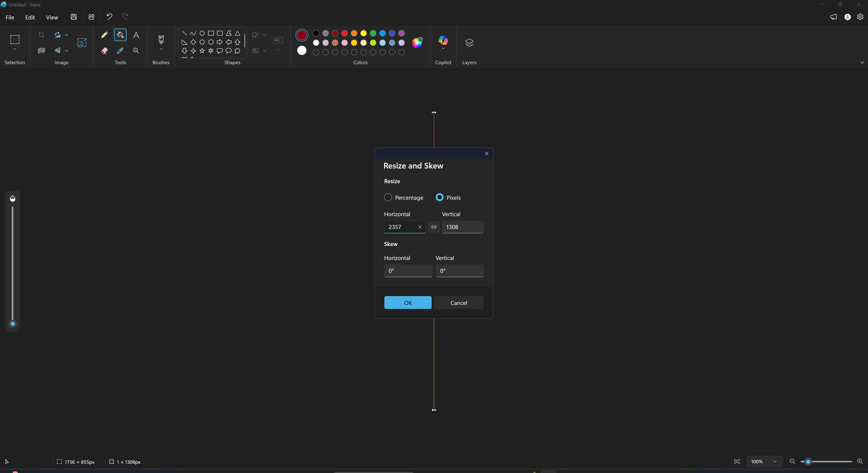This screenshot has width=868, height=473.
Task: Toggle maintain aspect ratio link
Action: tap(434, 227)
